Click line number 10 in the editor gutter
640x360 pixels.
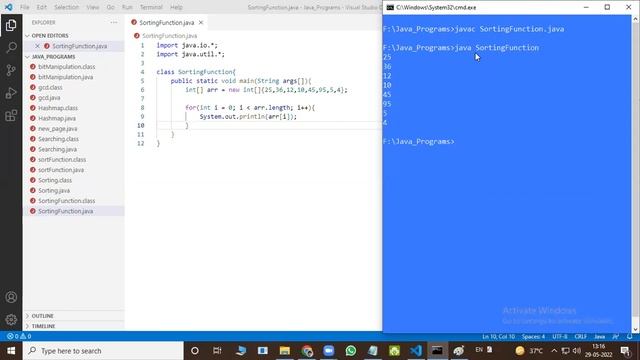tap(140, 125)
